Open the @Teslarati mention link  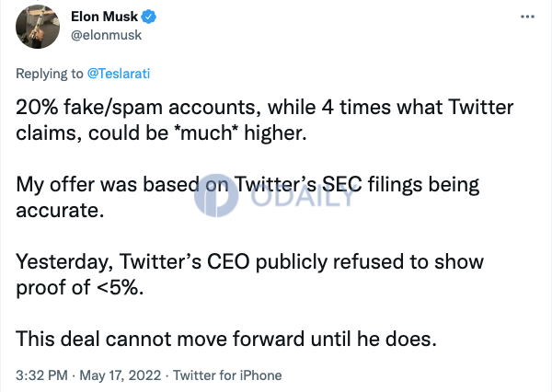119,74
